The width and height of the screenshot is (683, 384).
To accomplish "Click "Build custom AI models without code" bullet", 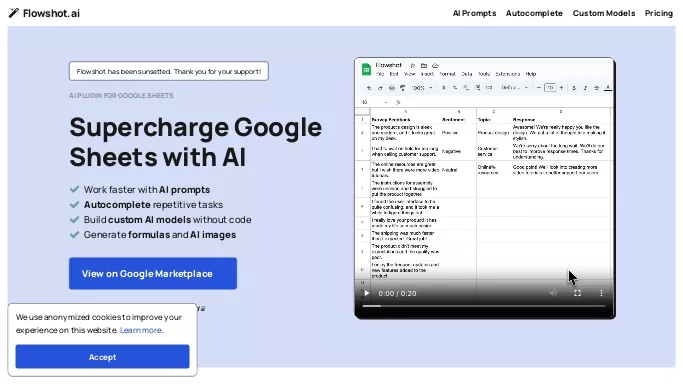I will point(167,220).
